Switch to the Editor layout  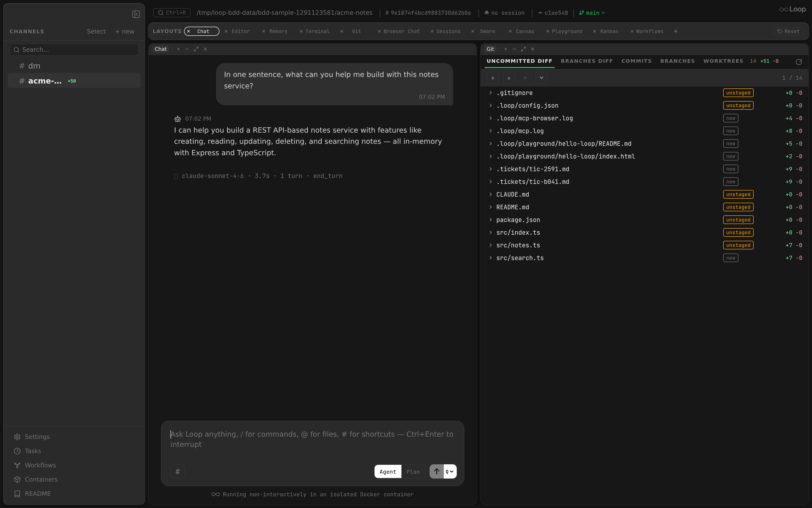(x=241, y=31)
